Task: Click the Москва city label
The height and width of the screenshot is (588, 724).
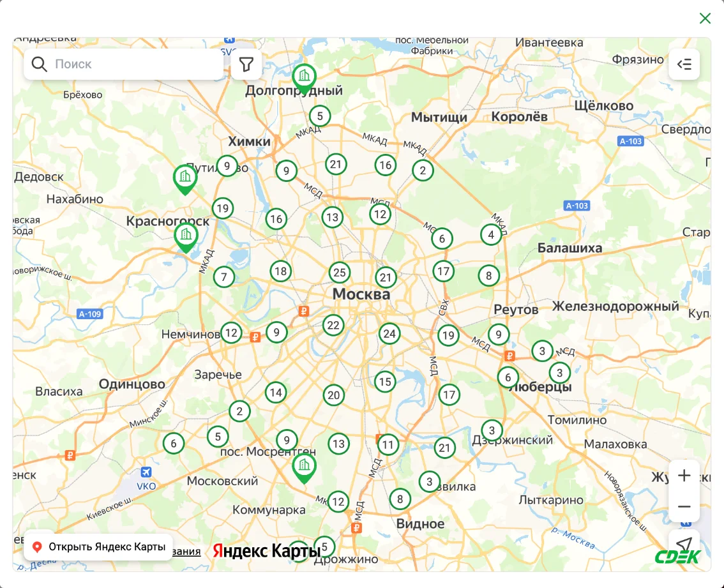Action: click(361, 294)
